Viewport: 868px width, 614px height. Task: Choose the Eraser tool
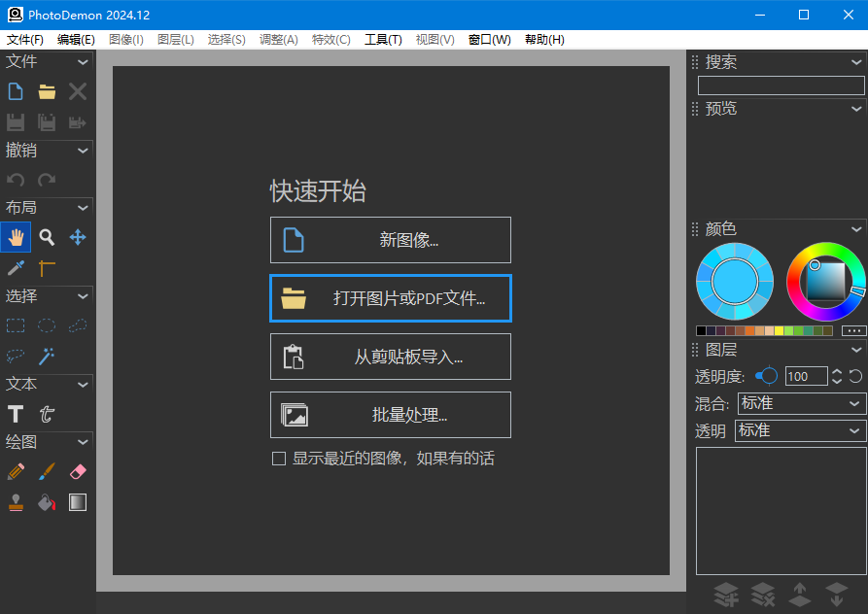point(77,471)
